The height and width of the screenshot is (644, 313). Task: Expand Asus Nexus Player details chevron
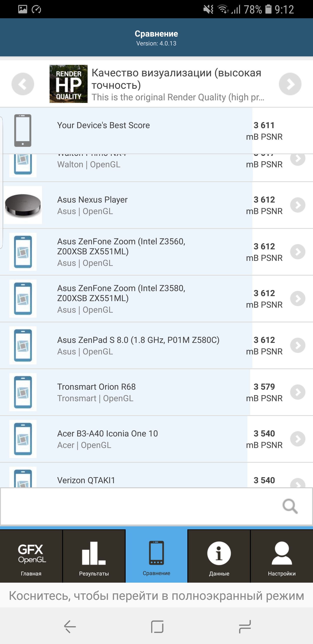point(298,205)
